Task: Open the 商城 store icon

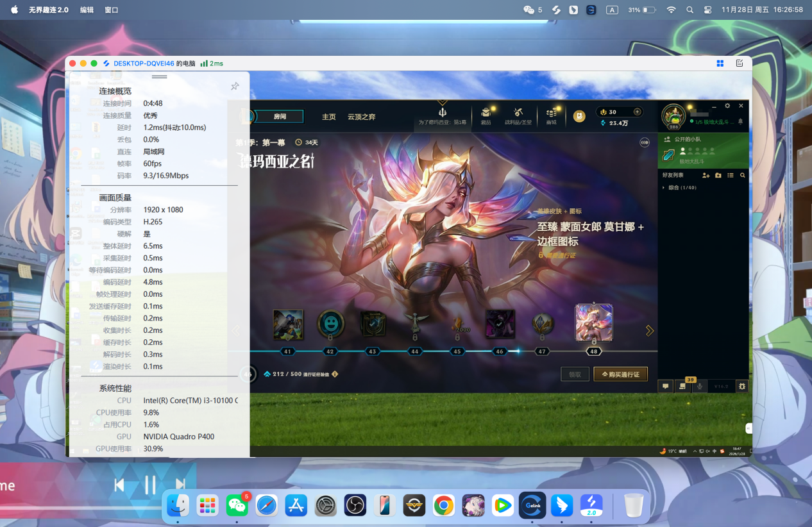Action: pyautogui.click(x=551, y=115)
